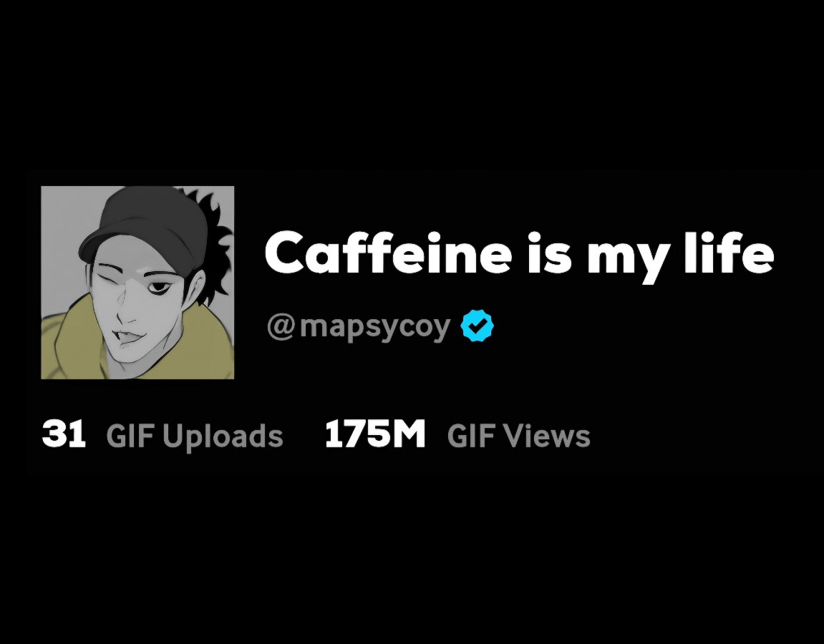
Task: Click the word "life" in the profile name
Action: tap(729, 252)
